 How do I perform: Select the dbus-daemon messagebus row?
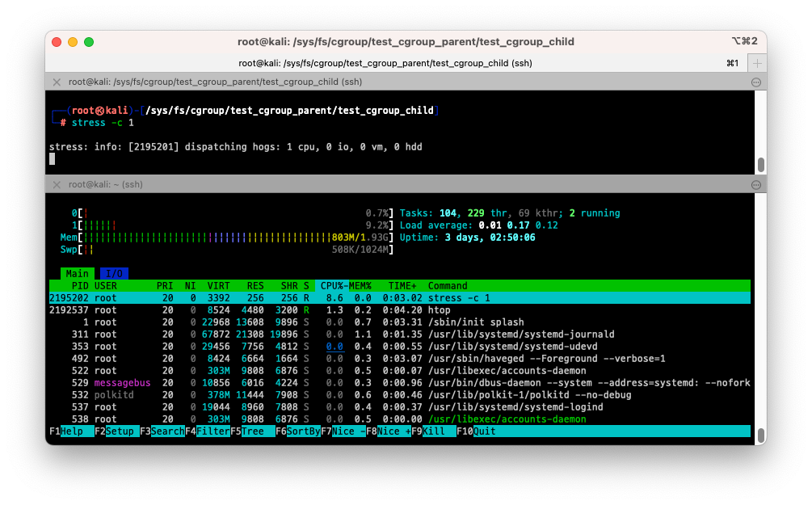point(400,383)
